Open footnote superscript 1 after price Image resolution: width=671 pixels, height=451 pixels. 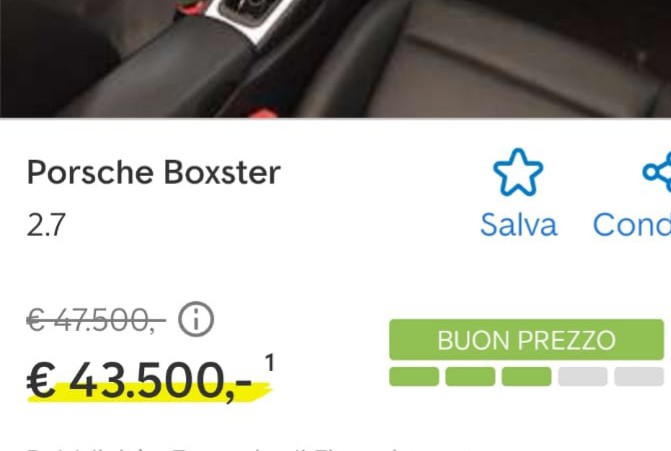tap(269, 363)
